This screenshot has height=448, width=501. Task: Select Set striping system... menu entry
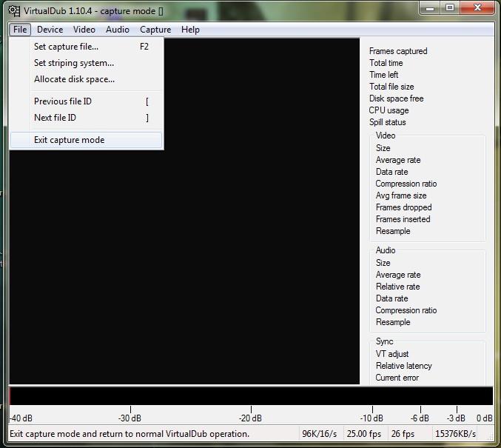87,63
